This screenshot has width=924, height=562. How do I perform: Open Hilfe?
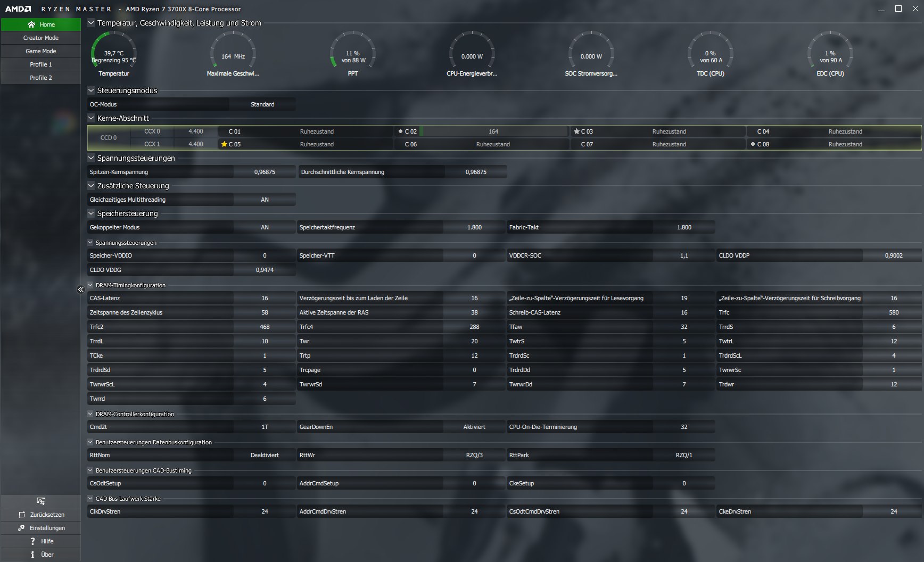(41, 541)
